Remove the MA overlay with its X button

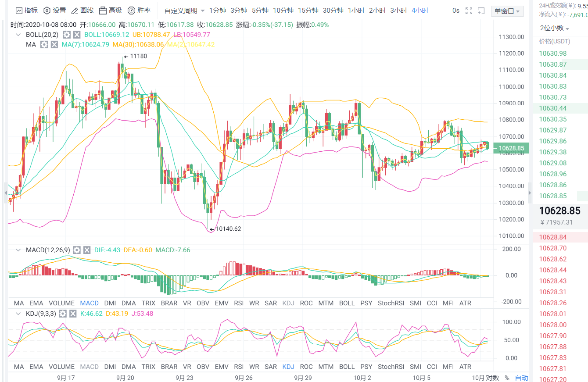pos(54,44)
